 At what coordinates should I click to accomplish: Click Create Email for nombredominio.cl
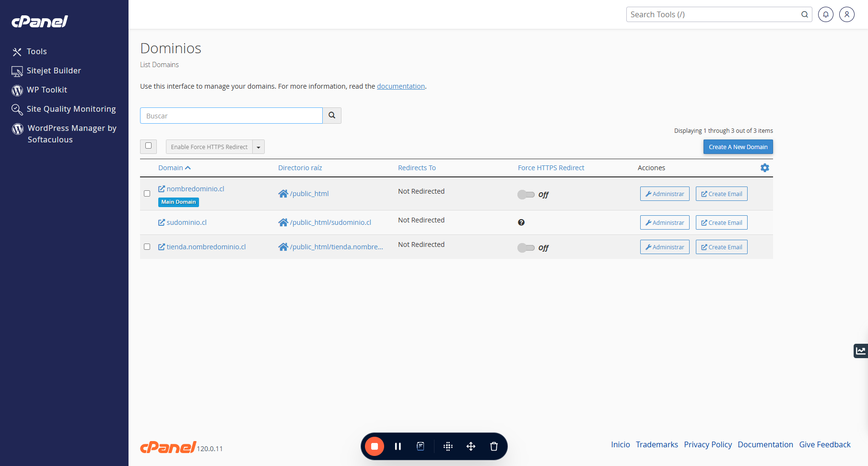tap(722, 194)
